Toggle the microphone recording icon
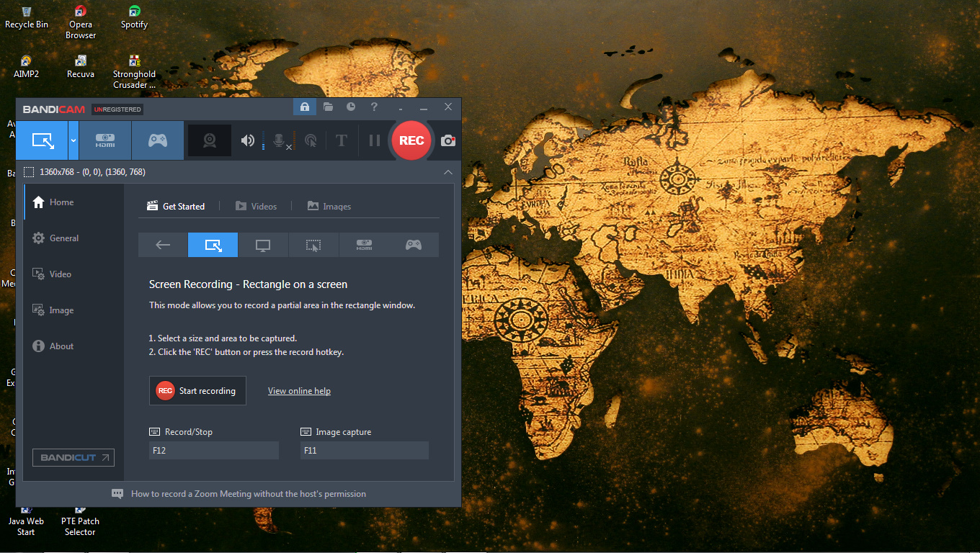Screen dimensions: 980x553 tap(279, 140)
